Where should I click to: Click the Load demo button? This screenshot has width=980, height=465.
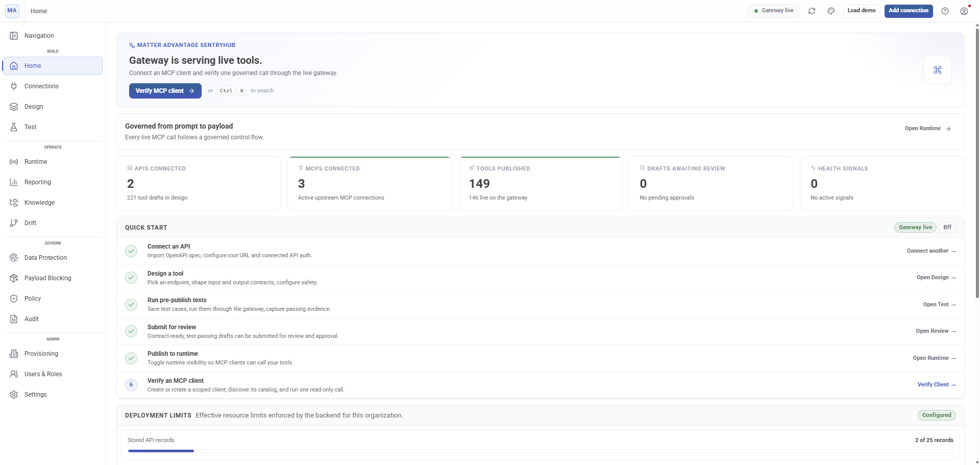(x=862, y=11)
